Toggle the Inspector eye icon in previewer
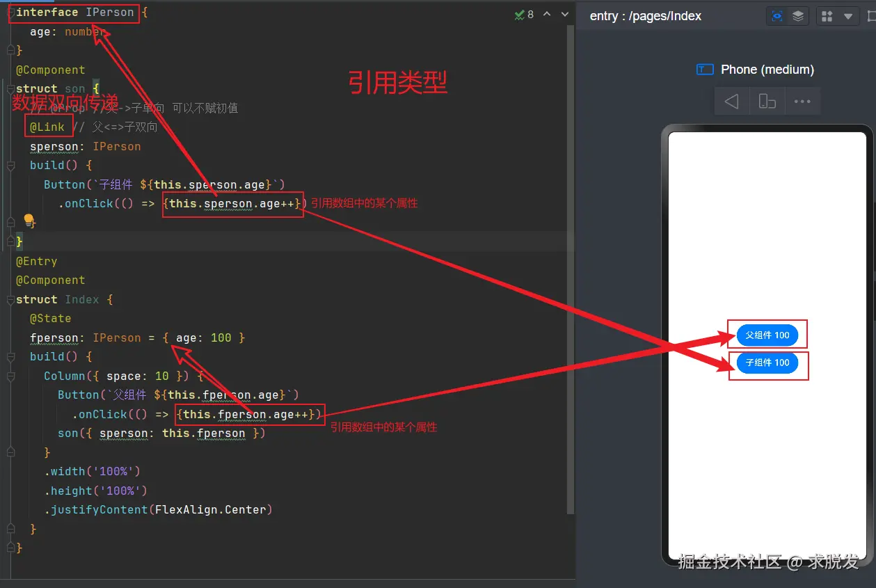Image resolution: width=876 pixels, height=588 pixels. [x=777, y=16]
